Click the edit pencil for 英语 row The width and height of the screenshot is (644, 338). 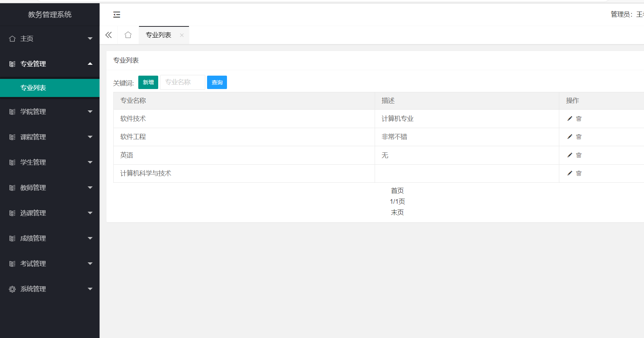click(x=569, y=155)
